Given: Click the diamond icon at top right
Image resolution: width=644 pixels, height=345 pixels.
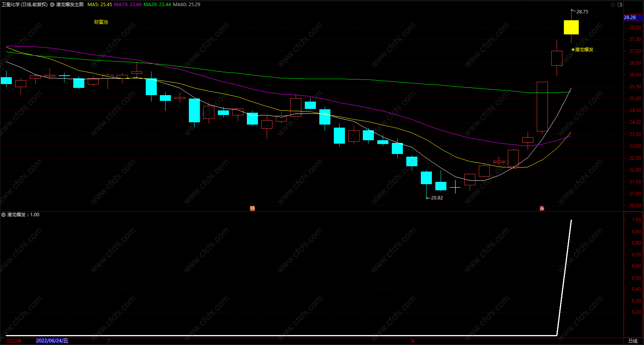Looking at the screenshot, I should (613, 5).
